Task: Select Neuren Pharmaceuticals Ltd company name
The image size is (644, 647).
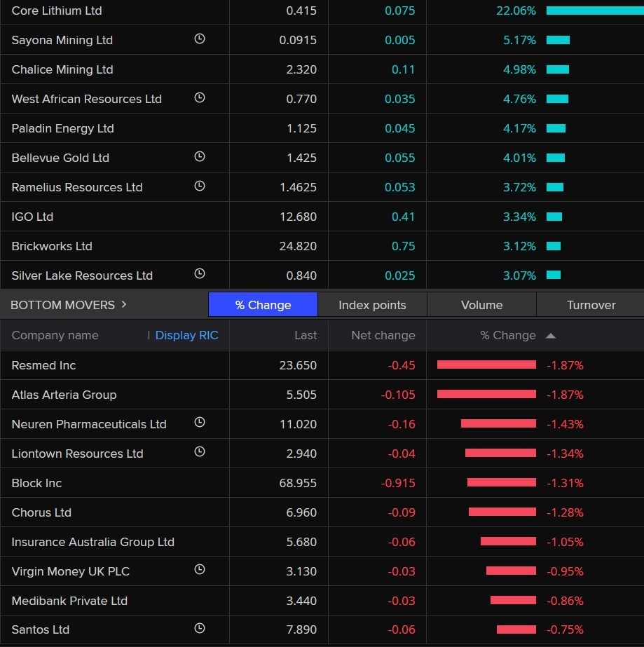Action: click(89, 424)
